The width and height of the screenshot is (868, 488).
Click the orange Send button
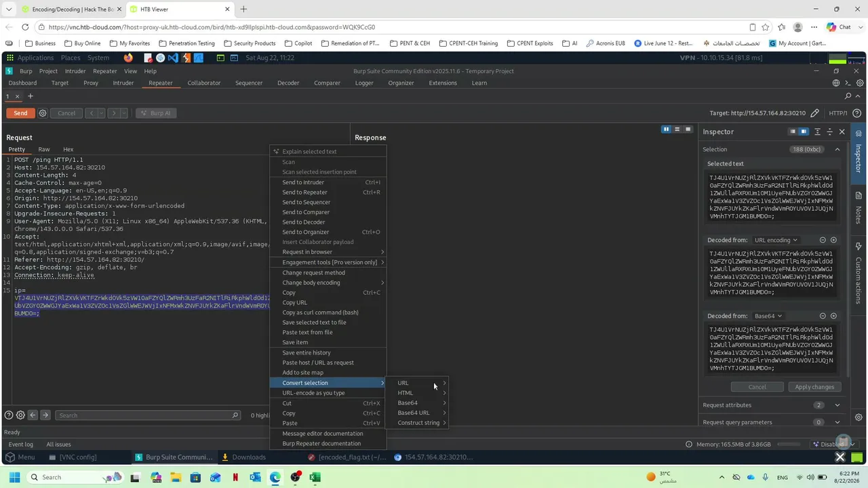(x=20, y=113)
